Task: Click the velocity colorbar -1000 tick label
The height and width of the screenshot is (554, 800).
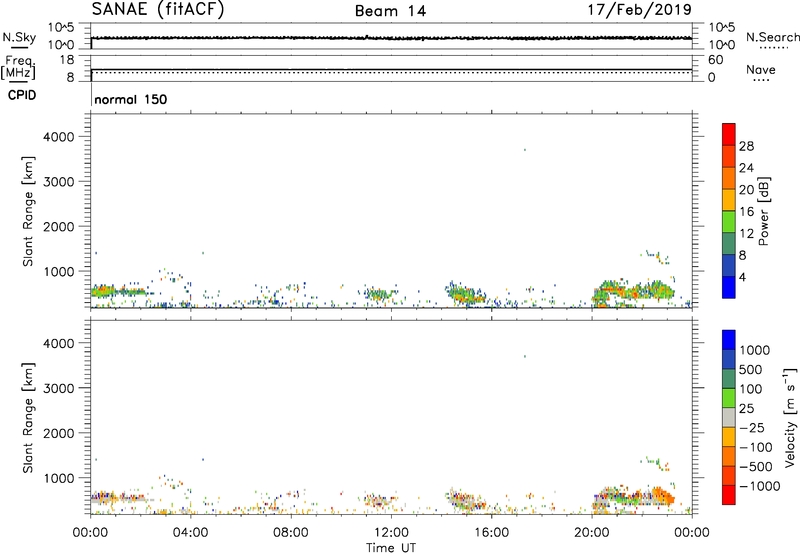Action: pyautogui.click(x=760, y=486)
